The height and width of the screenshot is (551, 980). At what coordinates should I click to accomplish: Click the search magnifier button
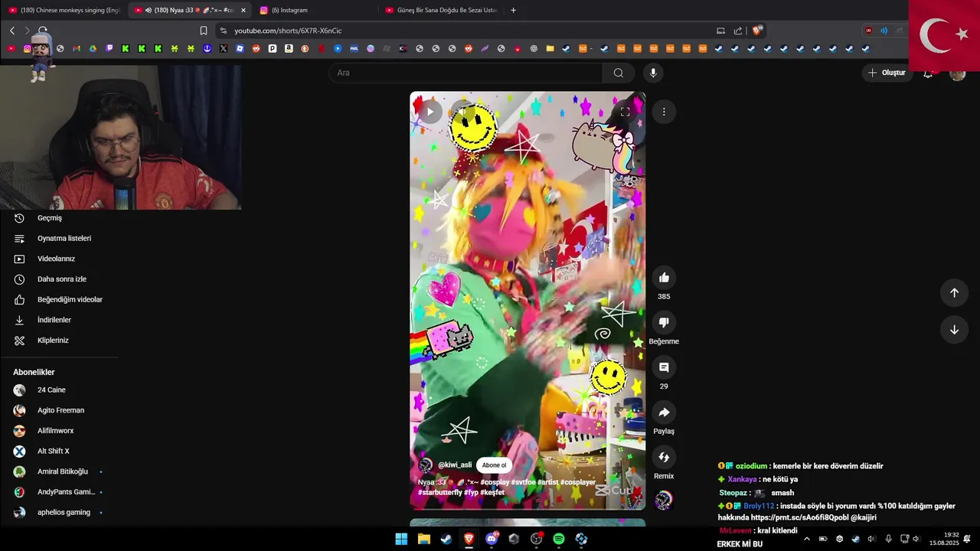click(618, 73)
